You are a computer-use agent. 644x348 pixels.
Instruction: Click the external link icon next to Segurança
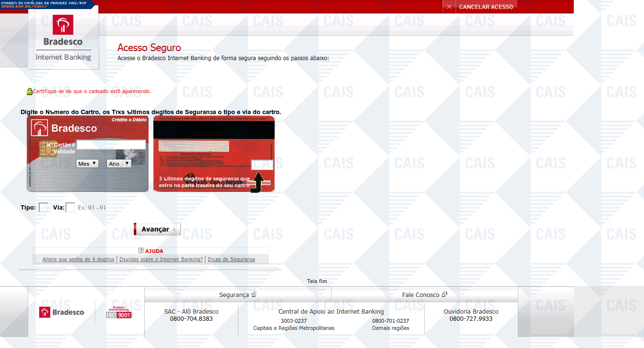coord(254,295)
